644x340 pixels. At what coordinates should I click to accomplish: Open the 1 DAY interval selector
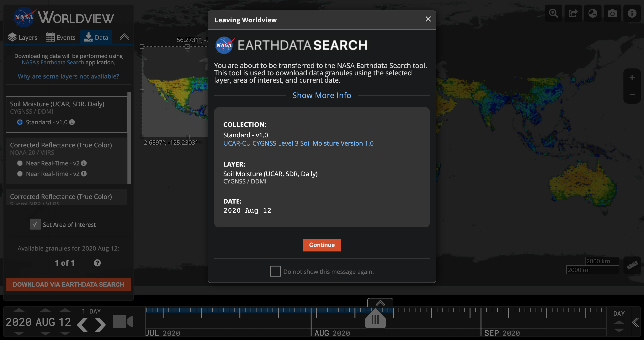(91, 311)
